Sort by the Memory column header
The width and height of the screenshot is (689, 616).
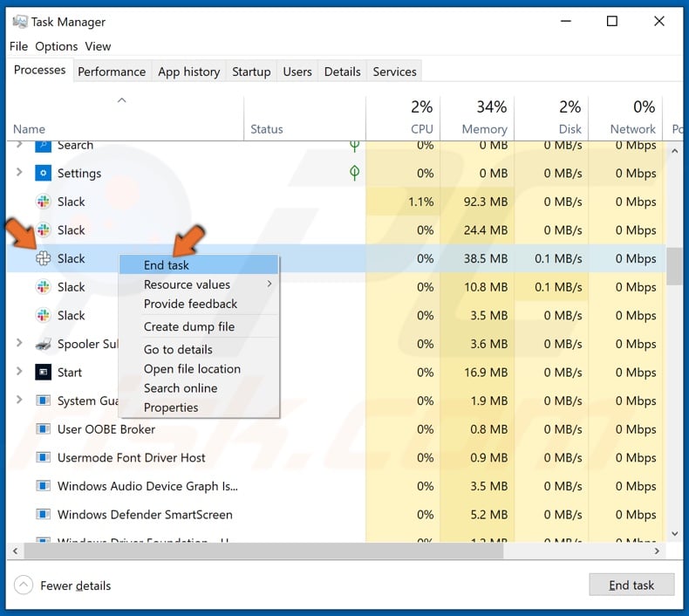(x=477, y=118)
